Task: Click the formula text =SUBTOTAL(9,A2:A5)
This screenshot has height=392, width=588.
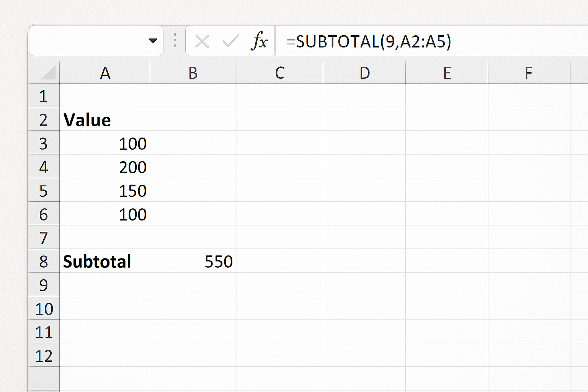Action: [369, 41]
